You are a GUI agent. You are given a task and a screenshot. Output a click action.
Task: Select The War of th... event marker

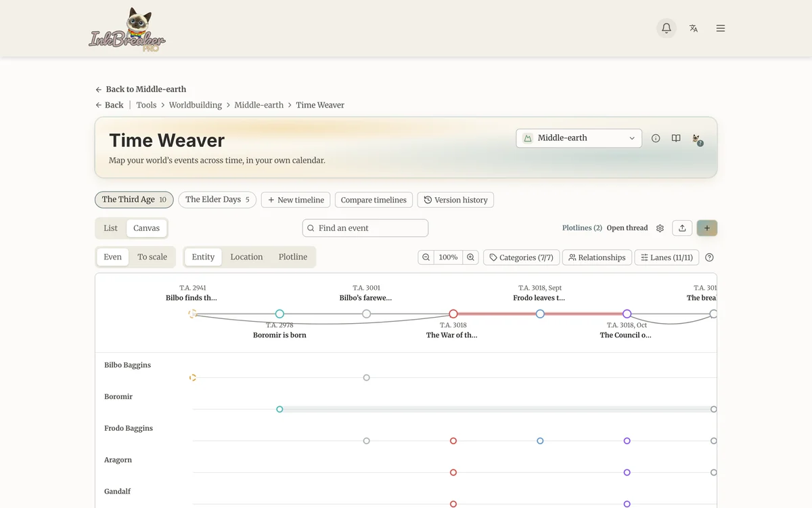click(453, 314)
